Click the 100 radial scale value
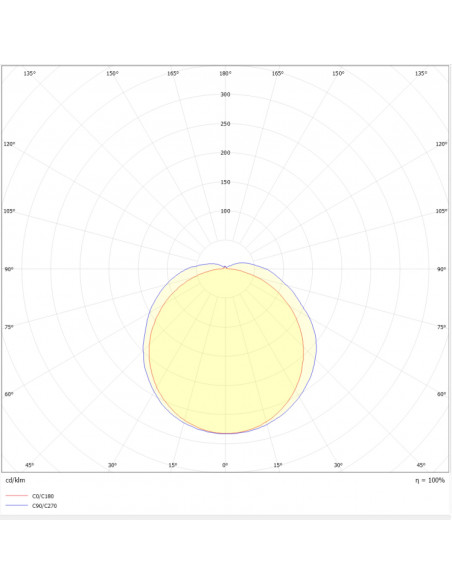The width and height of the screenshot is (452, 584). pyautogui.click(x=225, y=211)
